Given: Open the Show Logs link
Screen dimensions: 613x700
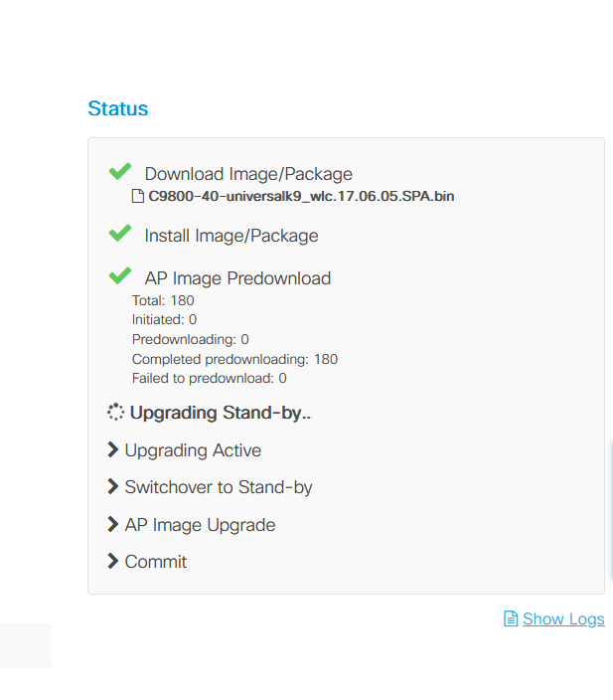Looking at the screenshot, I should (563, 619).
